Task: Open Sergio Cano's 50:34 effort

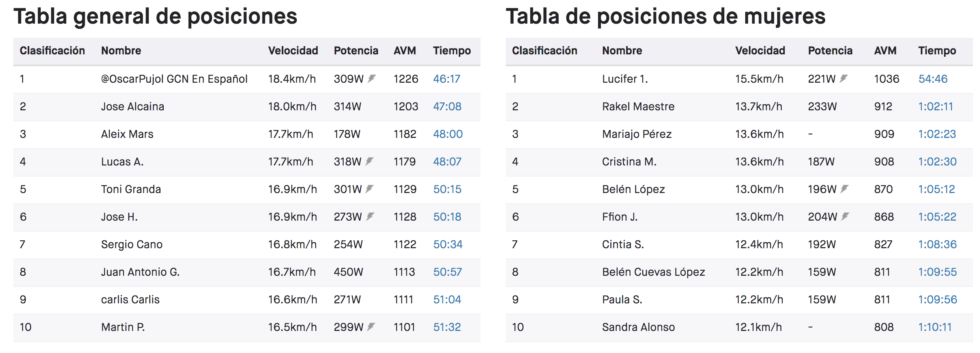Action: 448,244
